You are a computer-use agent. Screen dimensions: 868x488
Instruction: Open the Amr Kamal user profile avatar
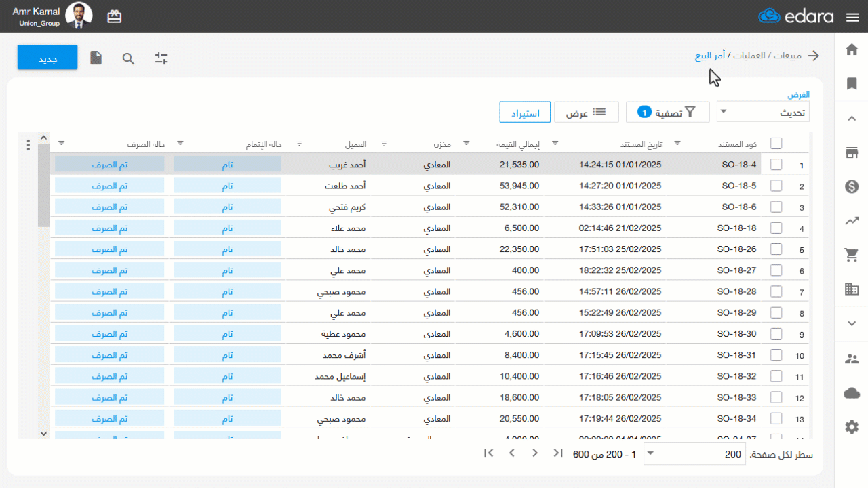coord(79,16)
